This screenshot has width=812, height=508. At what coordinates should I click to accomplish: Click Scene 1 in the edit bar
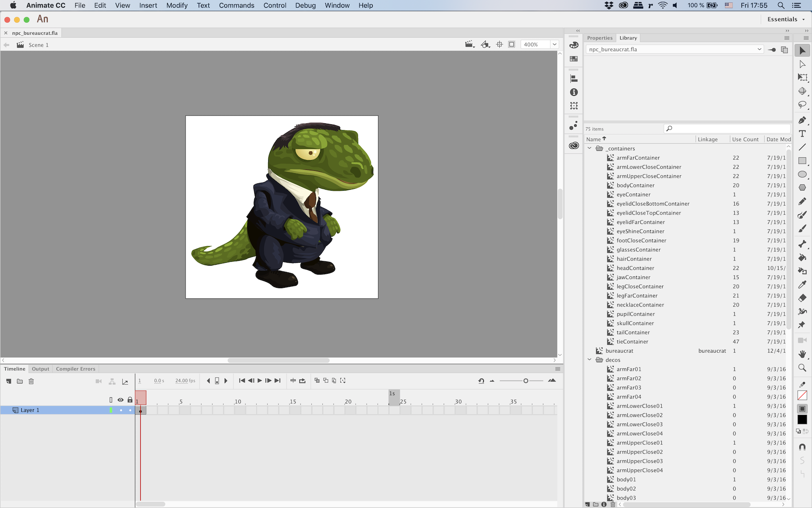[38, 45]
